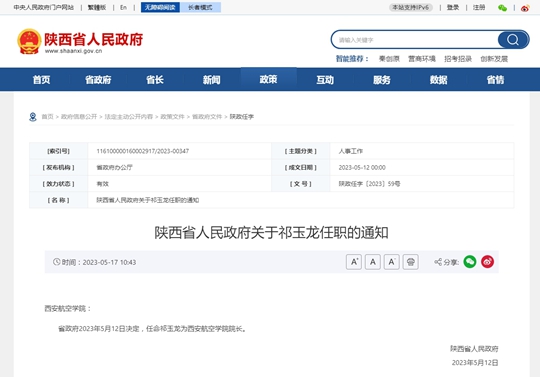This screenshot has width=540, height=377.
Task: Click index number 11610000016000291​7/2023-00347
Action: tap(143, 151)
